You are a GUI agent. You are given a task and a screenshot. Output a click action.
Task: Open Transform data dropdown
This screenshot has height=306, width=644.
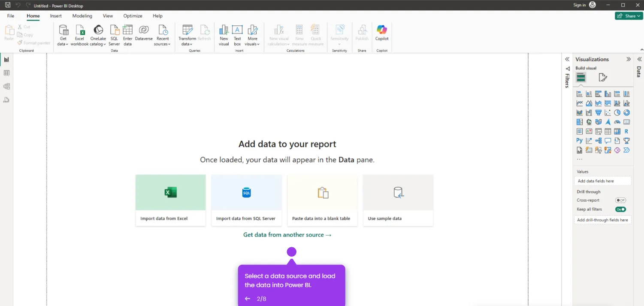coord(187,35)
